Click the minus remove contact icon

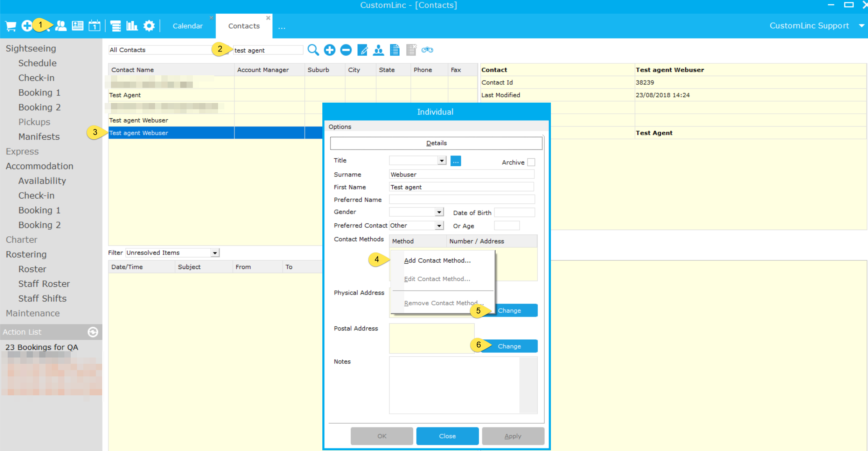coord(346,50)
